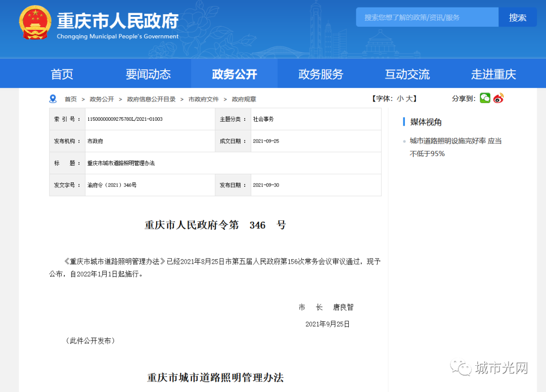Viewport: 546px width, 392px height.
Task: Click 首页 in the breadcrumb
Action: point(71,100)
